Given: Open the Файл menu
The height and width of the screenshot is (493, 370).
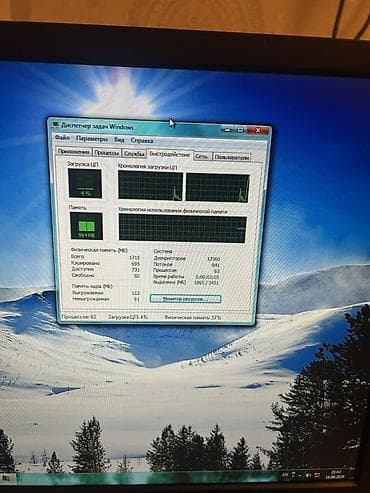Looking at the screenshot, I should [x=62, y=138].
